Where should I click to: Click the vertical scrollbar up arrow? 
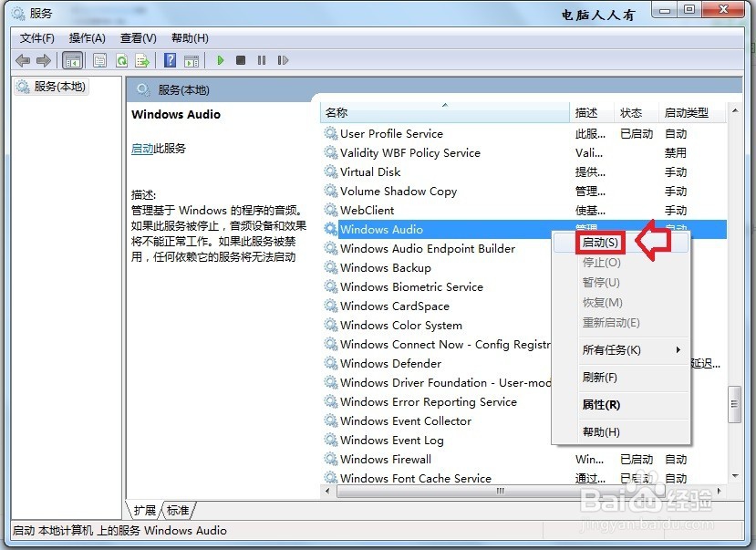(x=735, y=111)
